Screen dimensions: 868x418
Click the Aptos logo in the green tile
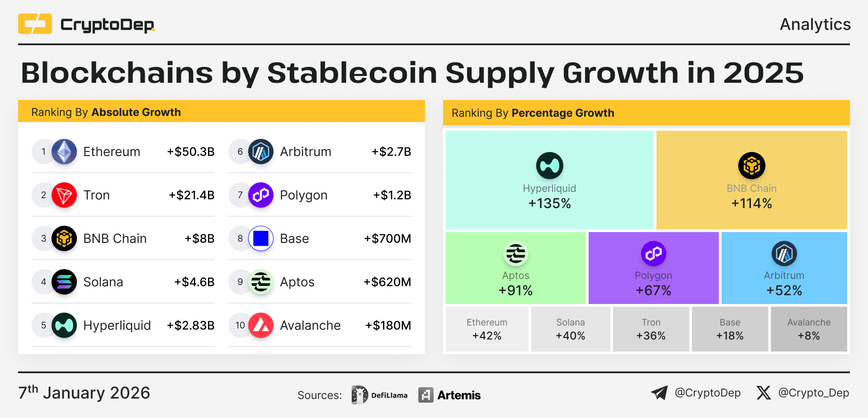point(515,254)
